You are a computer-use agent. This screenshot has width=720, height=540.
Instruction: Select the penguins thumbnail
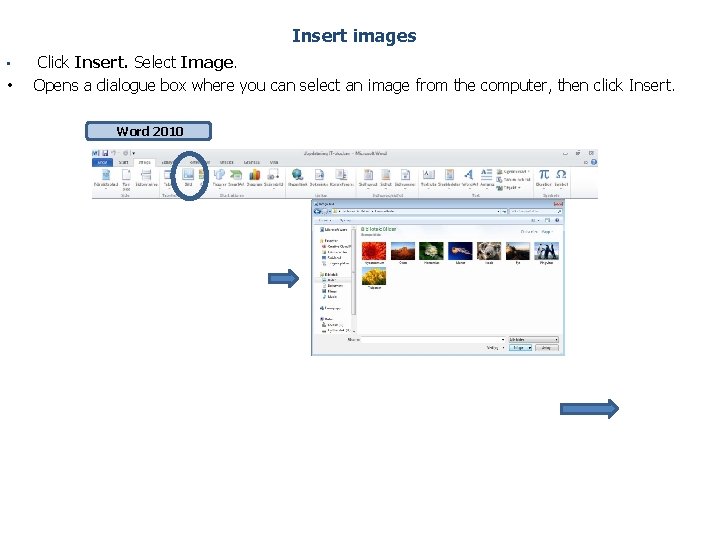(x=546, y=251)
